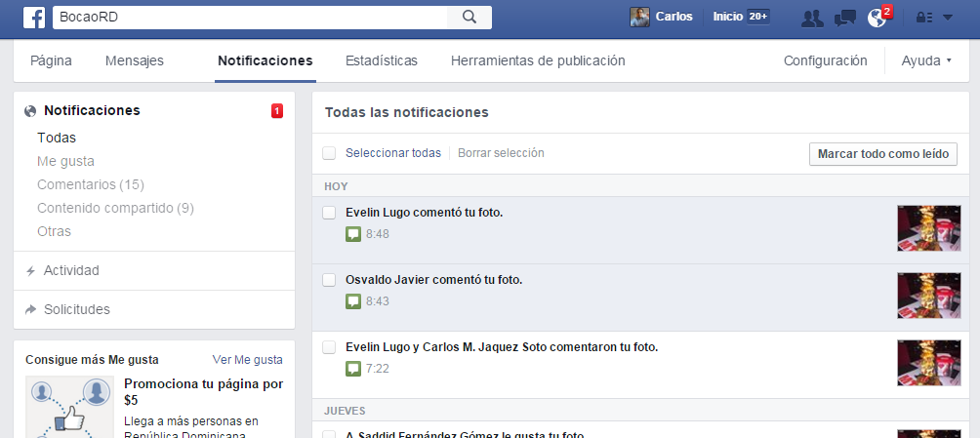Click the red badge showing 1 in the sidebar
This screenshot has width=980, height=438.
(277, 111)
